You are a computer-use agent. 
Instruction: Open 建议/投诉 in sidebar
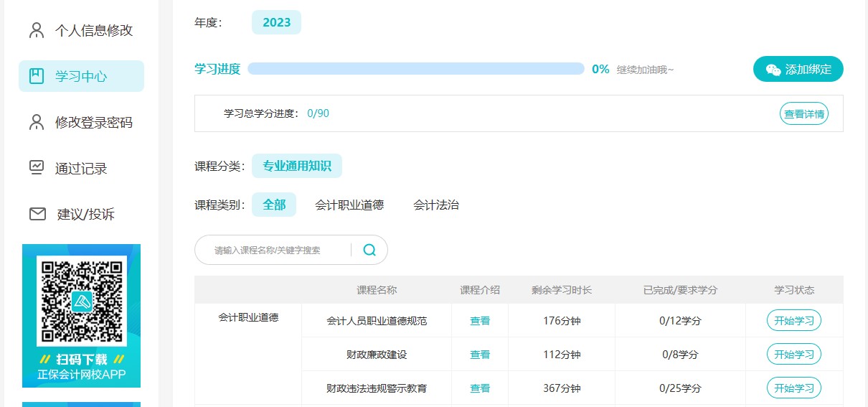tap(81, 214)
